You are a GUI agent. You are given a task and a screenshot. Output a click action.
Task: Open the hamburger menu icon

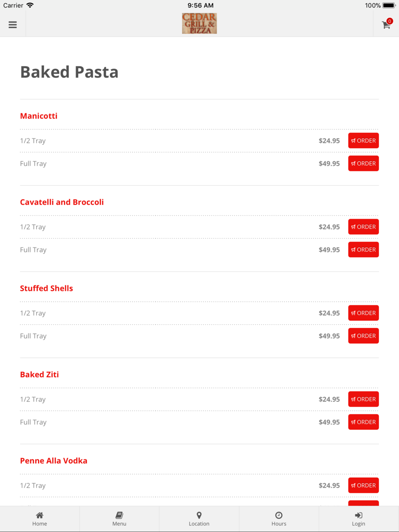tap(13, 25)
